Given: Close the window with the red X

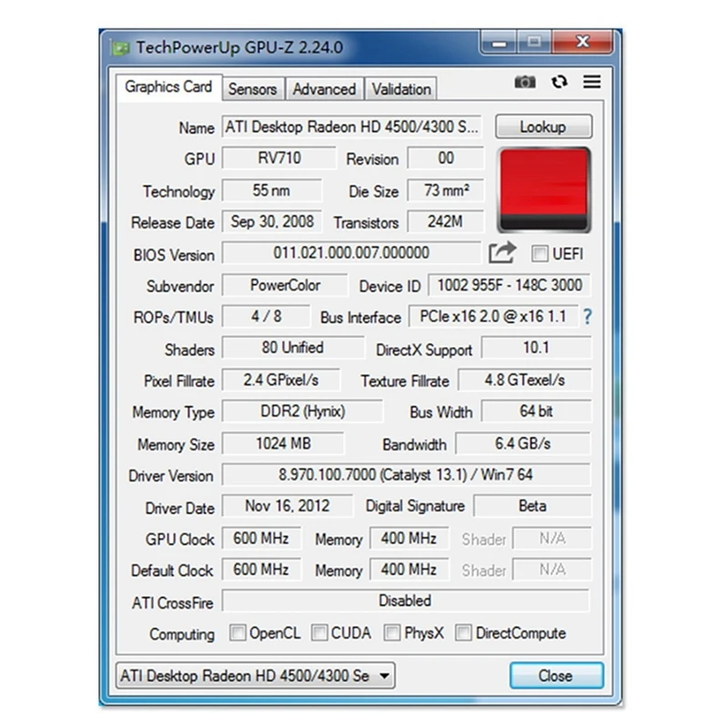Looking at the screenshot, I should [582, 43].
